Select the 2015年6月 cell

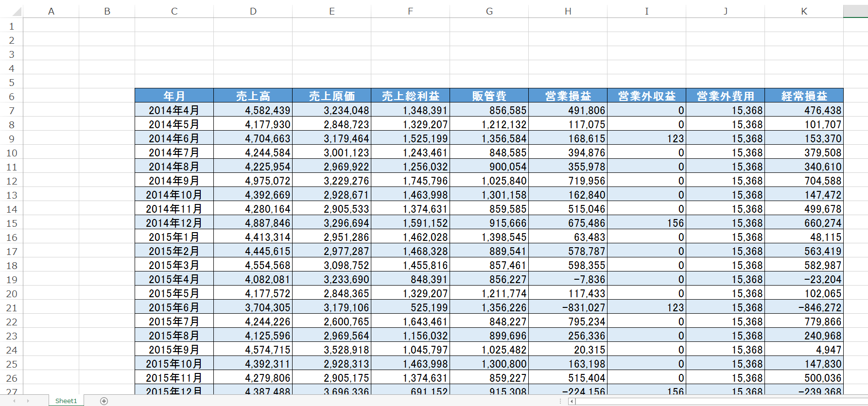[x=174, y=307]
